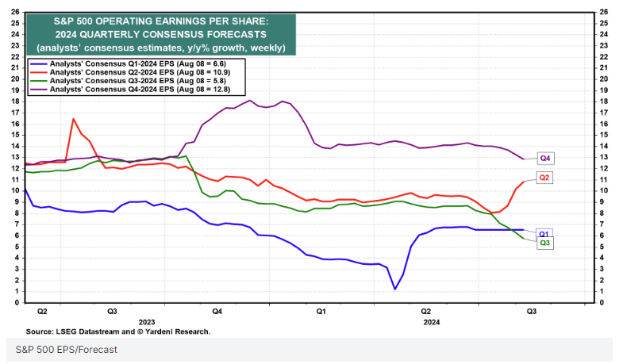Click the 2023 year label on x-axis
This screenshot has height=364, width=619.
[146, 322]
